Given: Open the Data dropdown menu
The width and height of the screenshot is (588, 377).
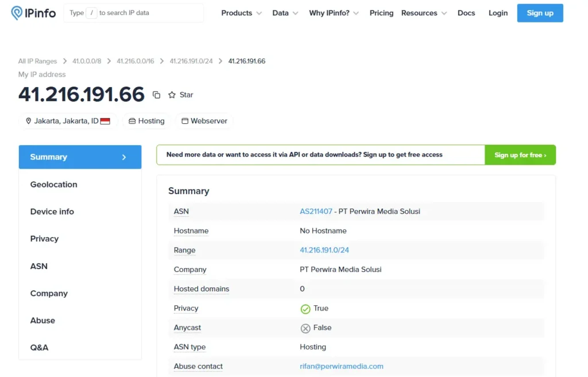Looking at the screenshot, I should [285, 13].
